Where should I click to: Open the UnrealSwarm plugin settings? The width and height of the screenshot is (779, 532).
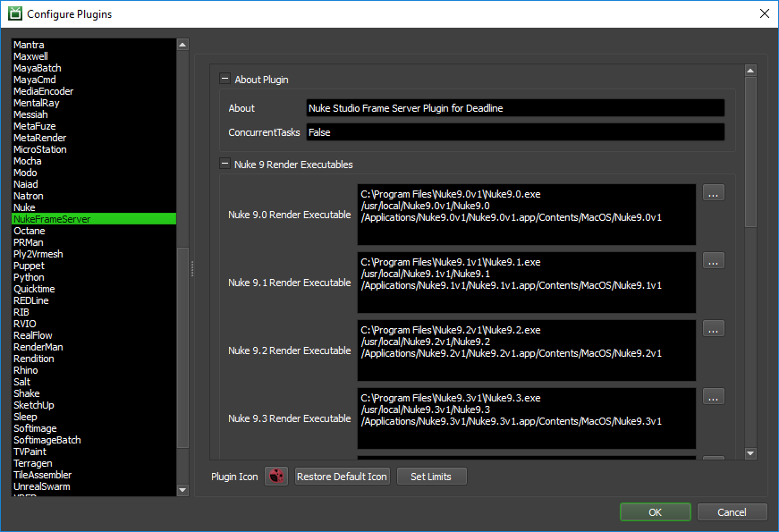coord(41,486)
